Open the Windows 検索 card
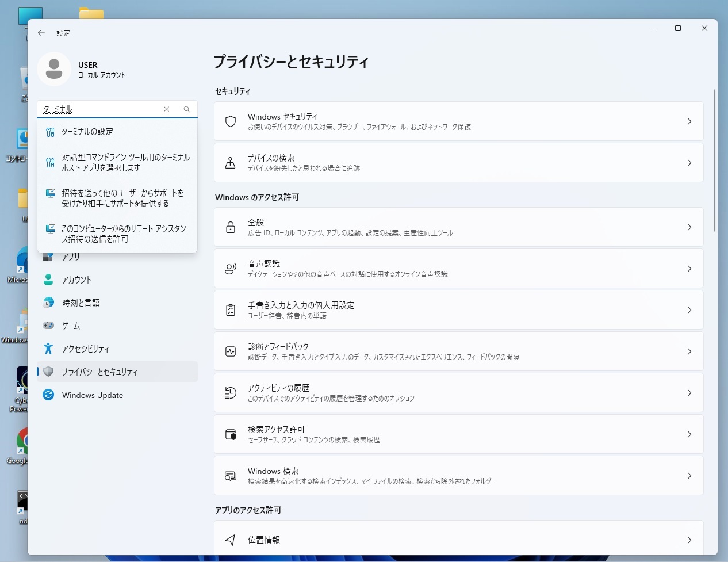This screenshot has height=562, width=728. 459,476
